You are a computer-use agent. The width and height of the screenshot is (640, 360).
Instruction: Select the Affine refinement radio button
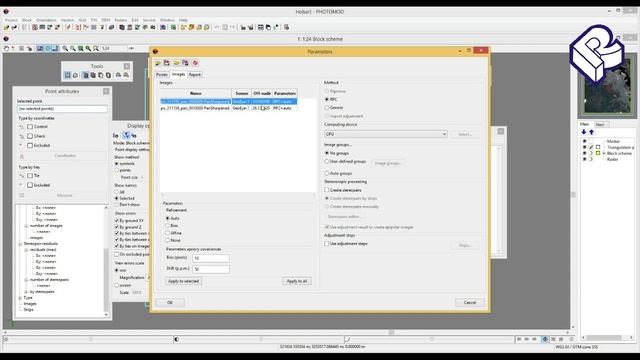point(168,233)
